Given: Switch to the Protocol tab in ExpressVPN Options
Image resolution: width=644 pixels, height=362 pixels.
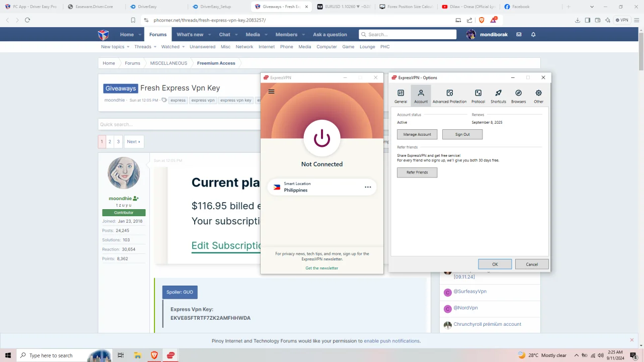Looking at the screenshot, I should [x=478, y=96].
